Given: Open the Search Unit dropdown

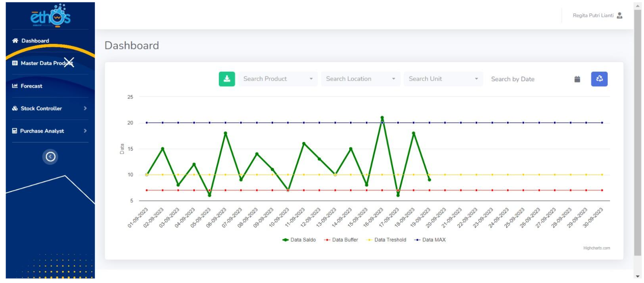Looking at the screenshot, I should 443,79.
